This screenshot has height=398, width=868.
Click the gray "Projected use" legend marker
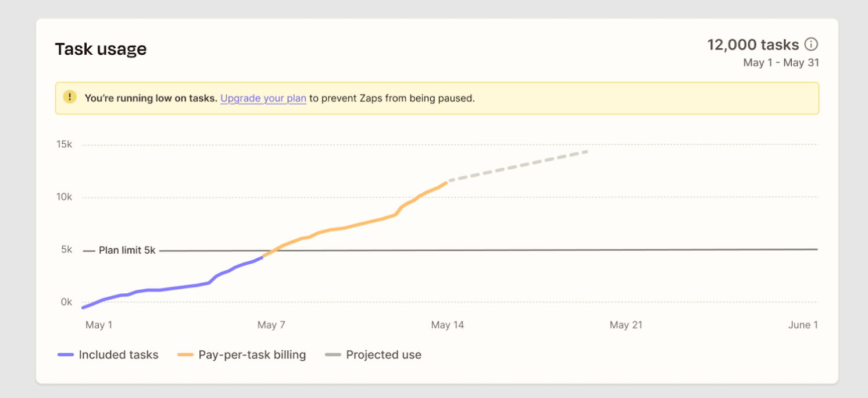click(x=332, y=354)
